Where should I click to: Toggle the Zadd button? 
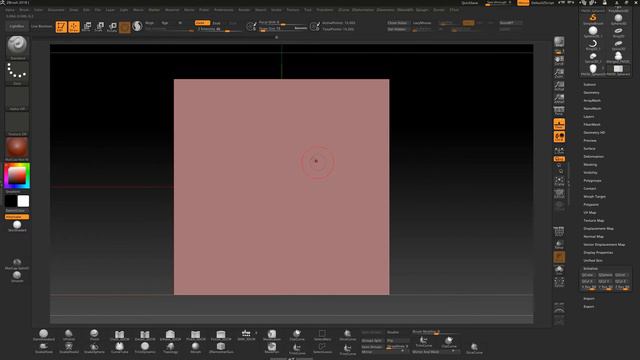pos(202,23)
